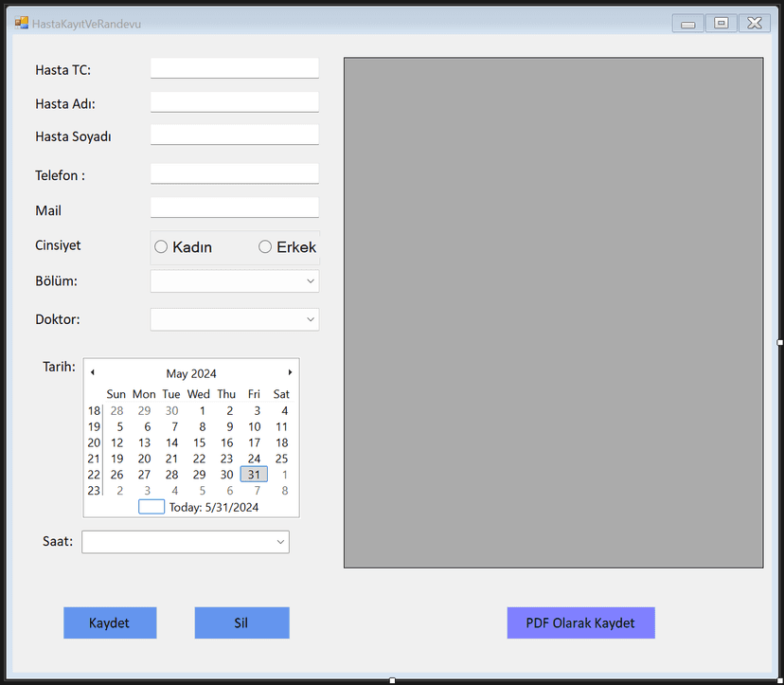Select May 25 on the calendar
784x685 pixels.
click(x=282, y=459)
